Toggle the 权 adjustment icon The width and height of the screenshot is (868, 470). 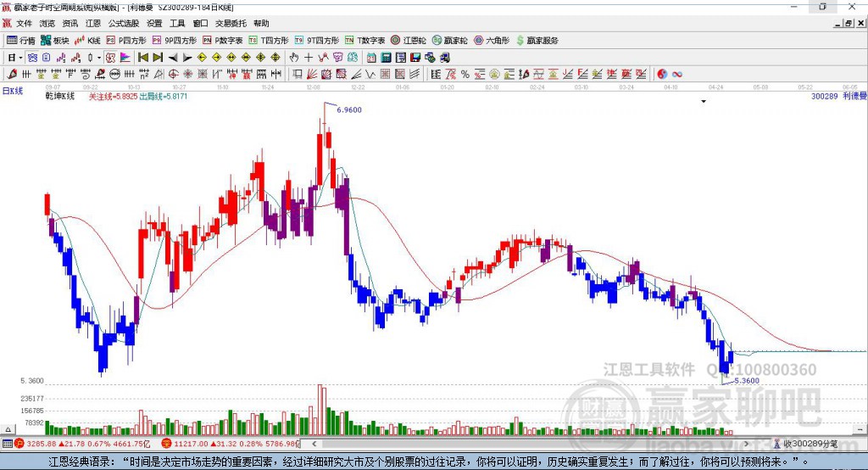(x=110, y=58)
